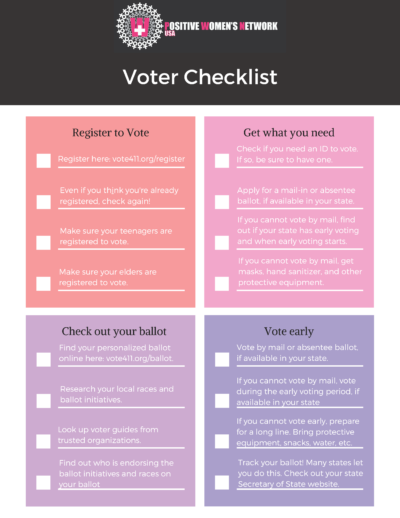The height and width of the screenshot is (518, 400).
Task: Check the early voting starts checkbox
Action: [222, 243]
